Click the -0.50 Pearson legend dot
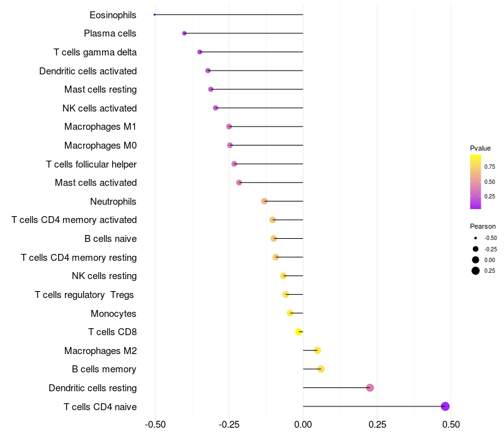 point(476,238)
